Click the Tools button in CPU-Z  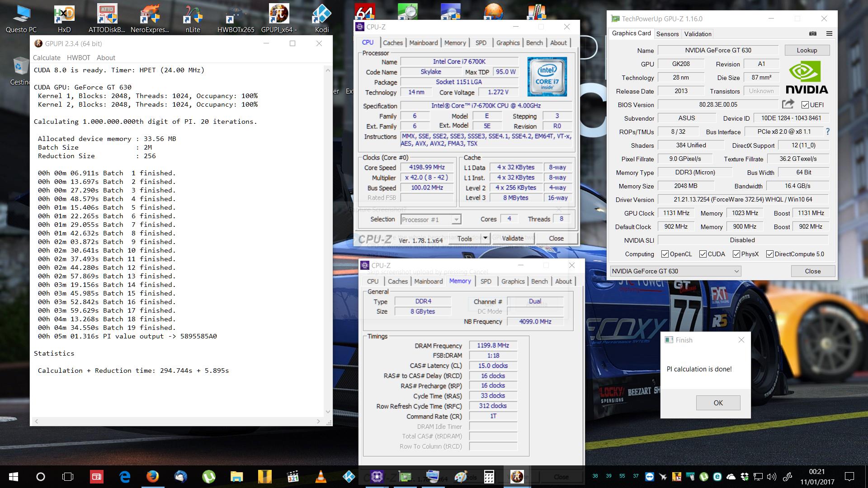pyautogui.click(x=464, y=238)
